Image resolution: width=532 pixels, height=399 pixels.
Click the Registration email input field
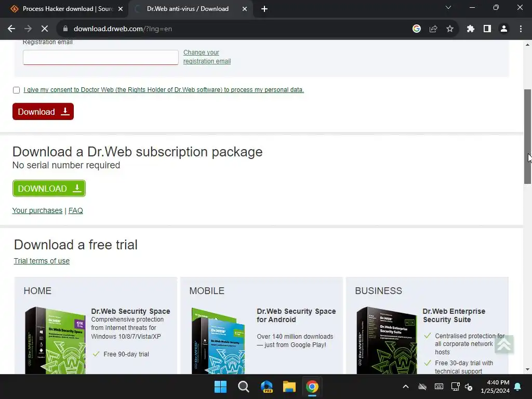click(100, 57)
